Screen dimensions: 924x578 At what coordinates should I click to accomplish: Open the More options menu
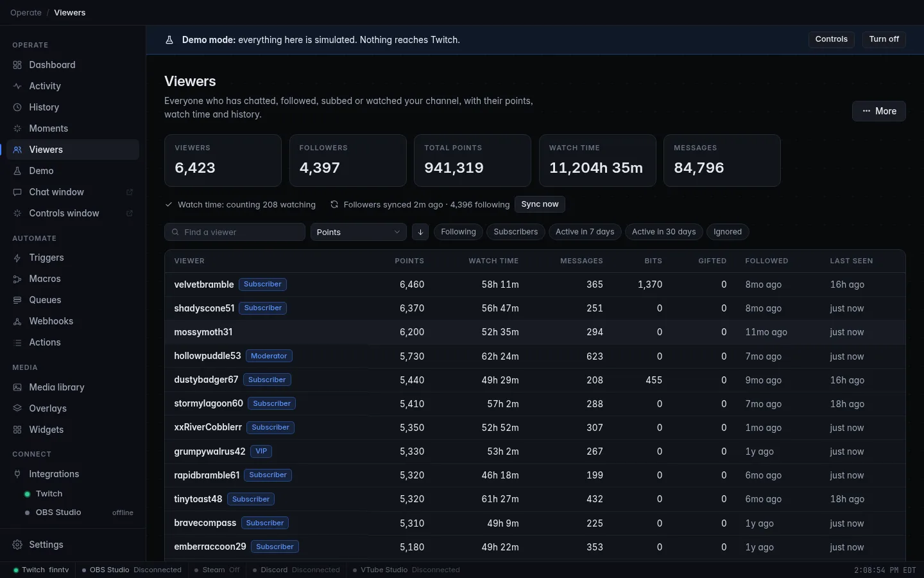point(879,111)
